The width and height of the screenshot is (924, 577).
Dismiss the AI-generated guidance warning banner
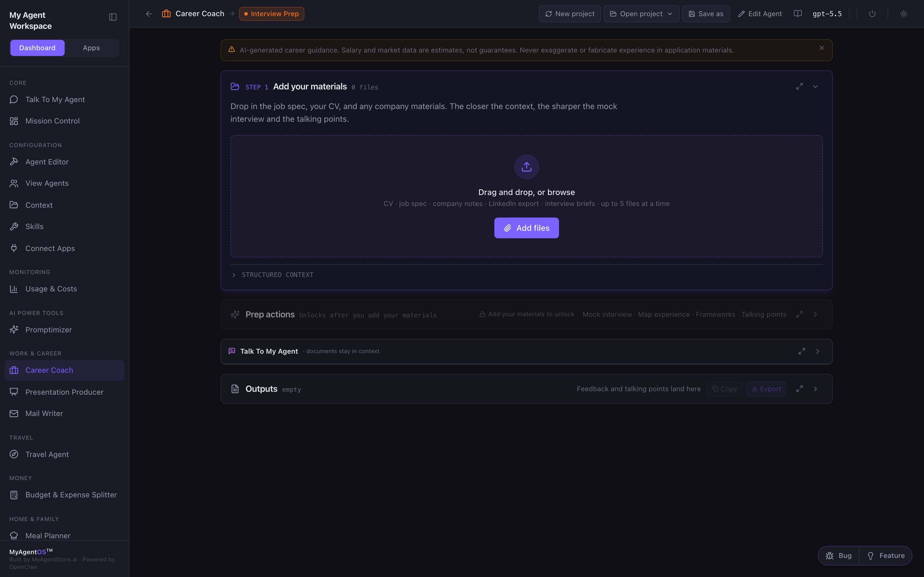tap(822, 48)
